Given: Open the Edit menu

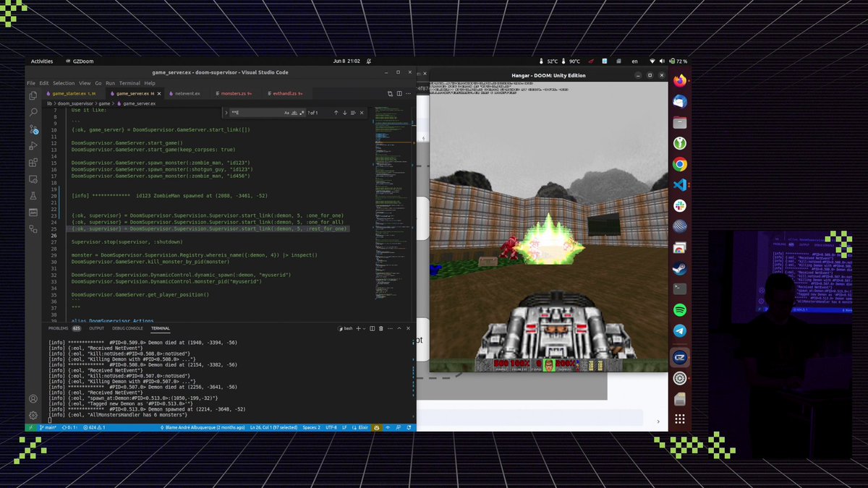Looking at the screenshot, I should click(44, 83).
